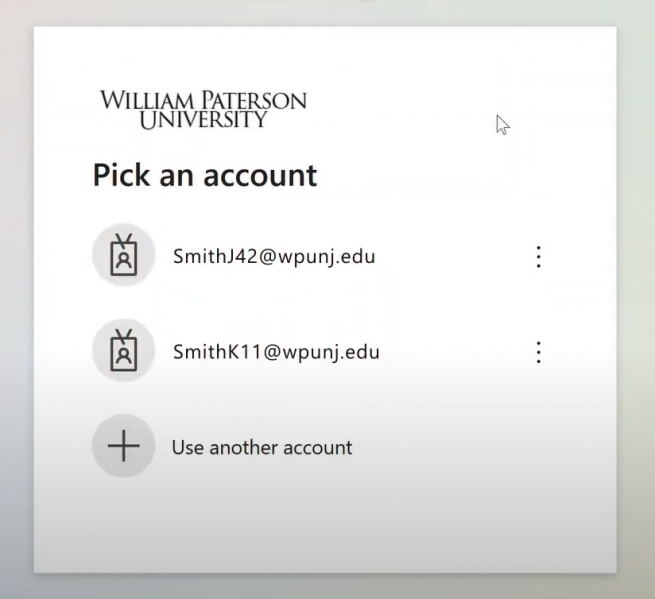655x599 pixels.
Task: Tap the ID badge icon next to SmithJ42
Action: (x=124, y=255)
